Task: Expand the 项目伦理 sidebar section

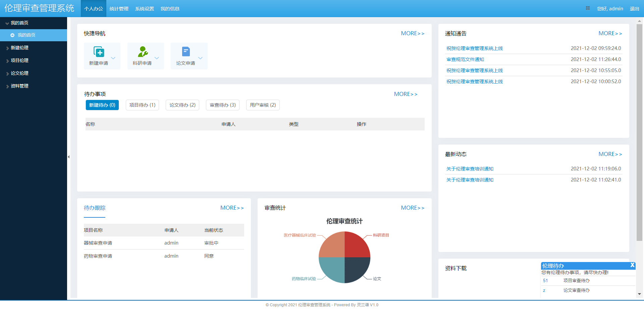Action: (19, 61)
